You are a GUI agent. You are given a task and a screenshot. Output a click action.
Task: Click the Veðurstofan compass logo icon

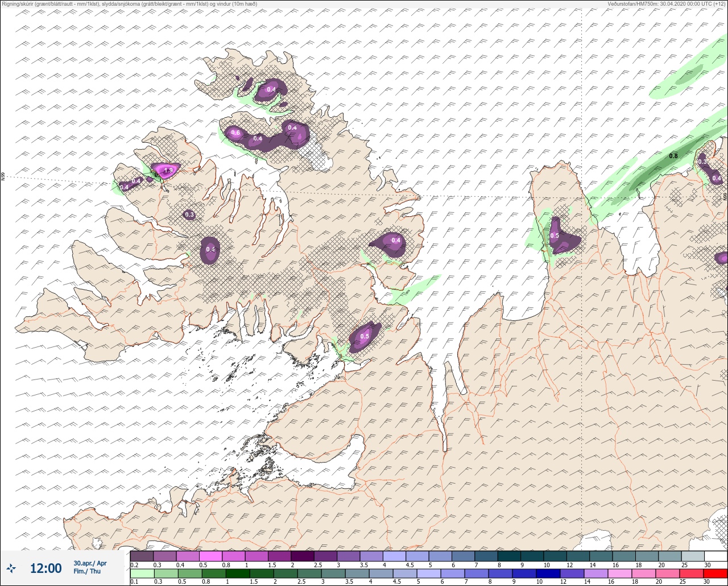[x=11, y=568]
